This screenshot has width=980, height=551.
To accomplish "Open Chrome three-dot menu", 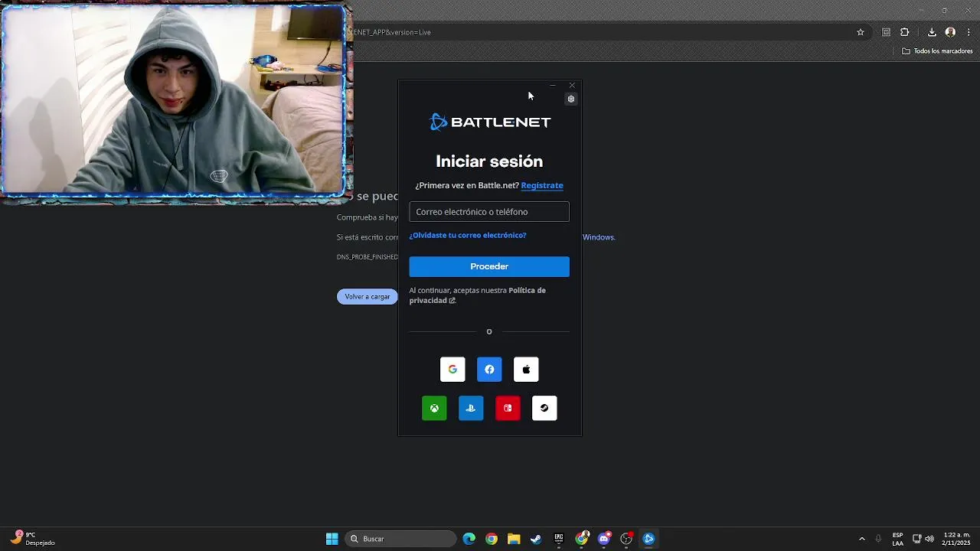I will [969, 32].
